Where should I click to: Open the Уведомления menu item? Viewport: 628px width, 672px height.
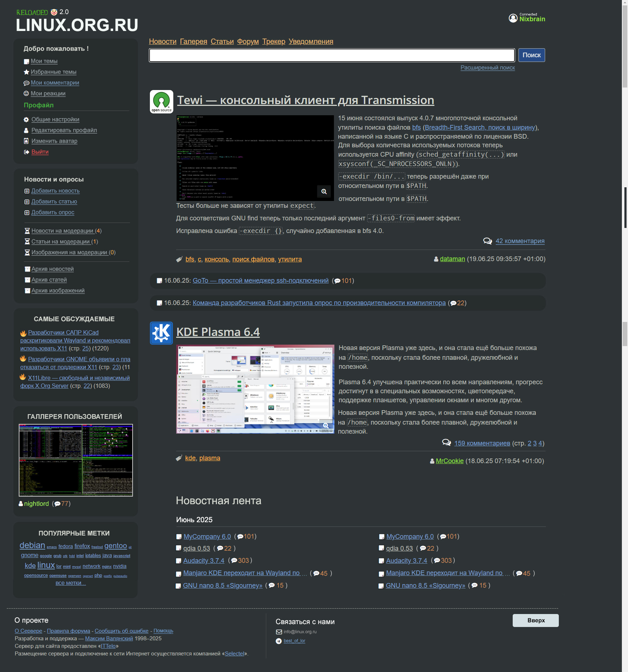tap(311, 41)
